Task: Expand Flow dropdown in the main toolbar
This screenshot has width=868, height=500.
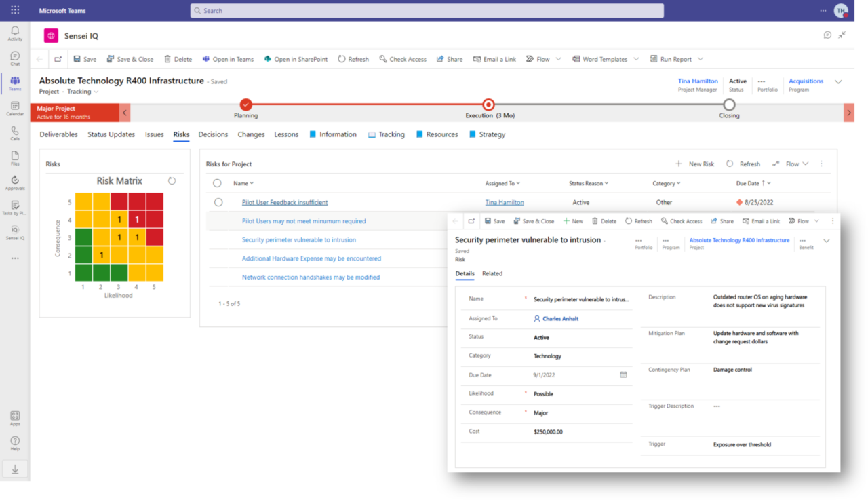Action: tap(559, 59)
